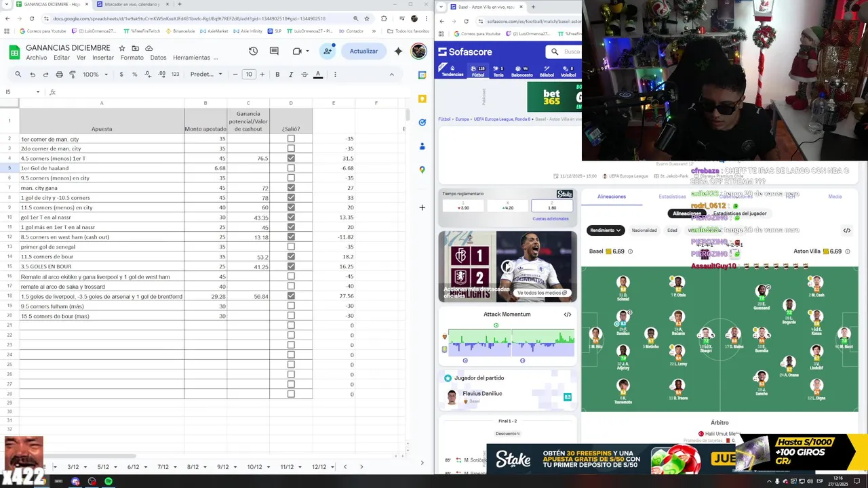Check box for primer gol de senegal
The height and width of the screenshot is (488, 868).
point(291,247)
